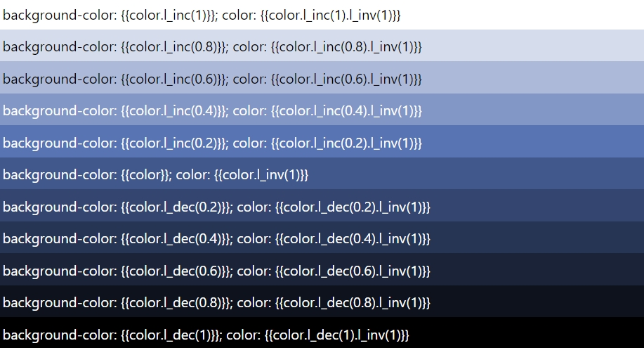The height and width of the screenshot is (348, 644).
Task: Click the l_inc(0.6) light blue band
Action: (322, 78)
